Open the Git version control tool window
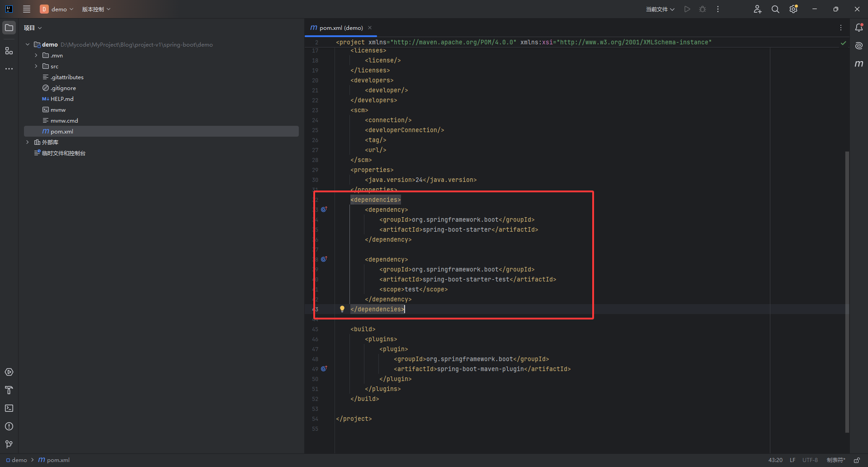 pyautogui.click(x=9, y=444)
